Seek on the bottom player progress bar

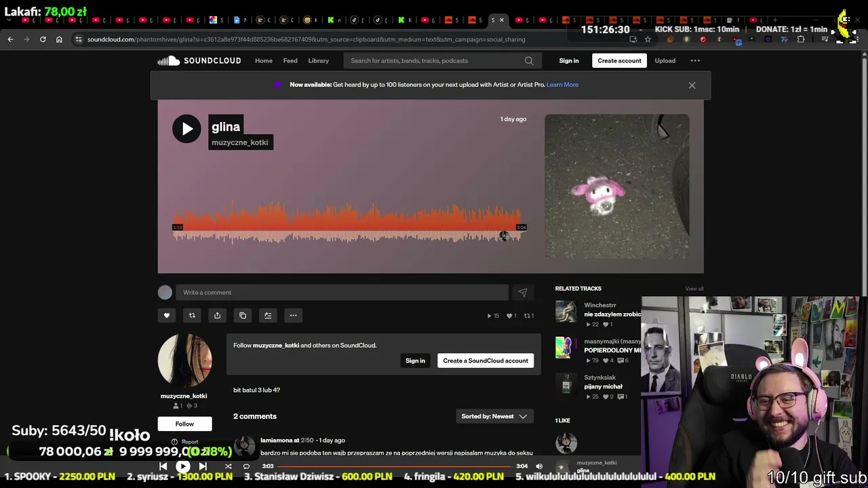(394, 466)
